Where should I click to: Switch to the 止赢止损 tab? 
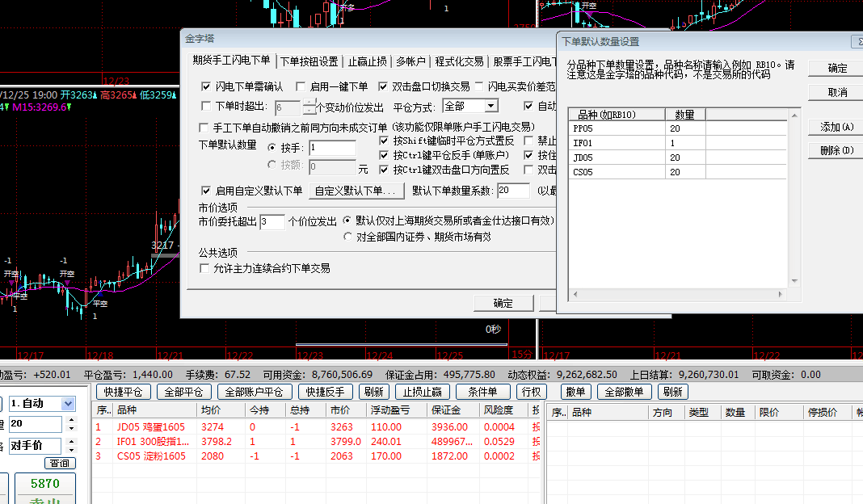tap(368, 61)
